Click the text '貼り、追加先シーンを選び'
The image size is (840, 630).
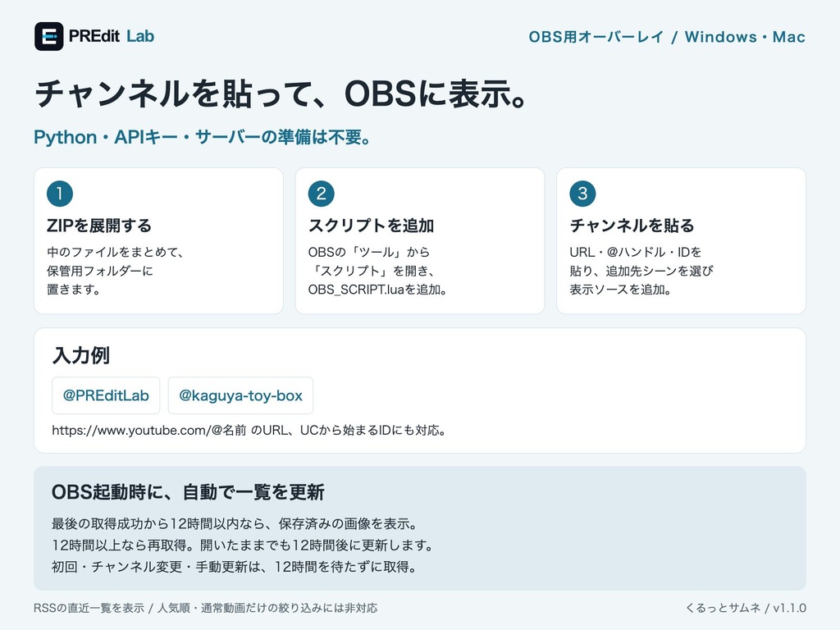pos(641,271)
